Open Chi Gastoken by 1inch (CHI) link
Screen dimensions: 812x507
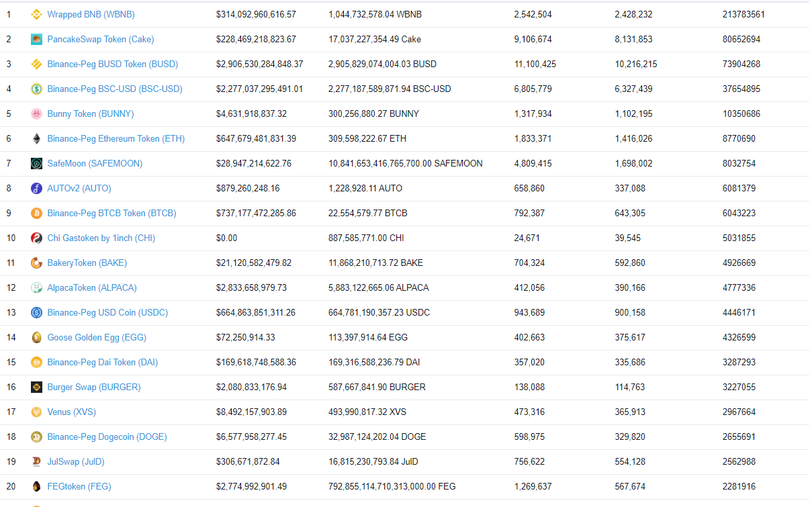pos(101,238)
